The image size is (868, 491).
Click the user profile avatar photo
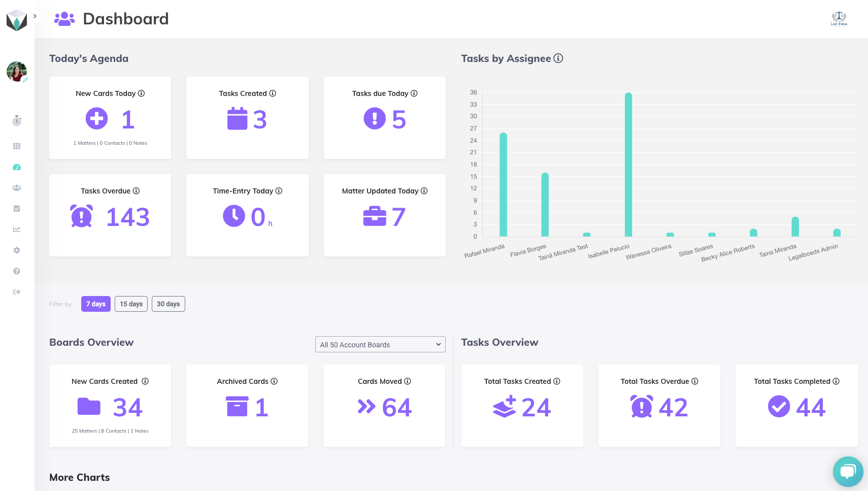(x=17, y=72)
